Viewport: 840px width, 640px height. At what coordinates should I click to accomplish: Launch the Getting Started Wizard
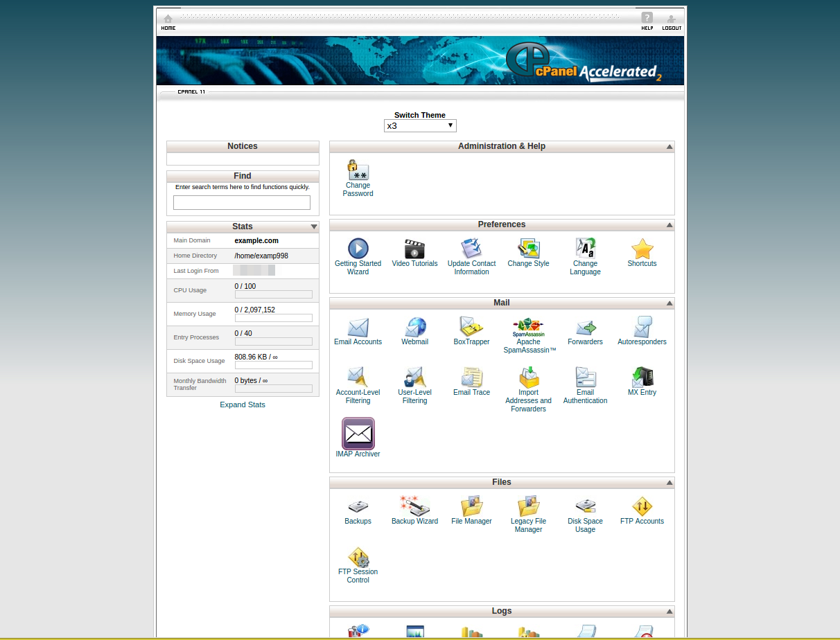(358, 249)
